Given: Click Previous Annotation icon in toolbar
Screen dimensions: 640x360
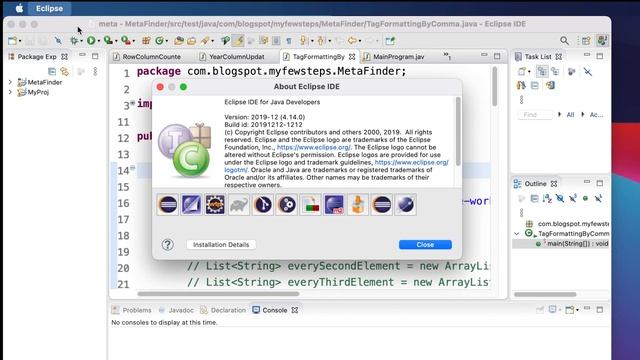Looking at the screenshot, I should click(x=320, y=41).
